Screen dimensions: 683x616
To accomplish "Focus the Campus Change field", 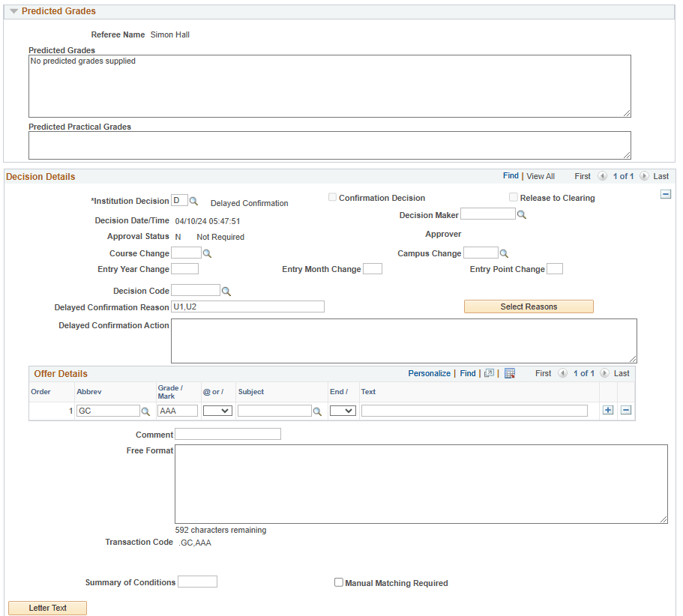I will click(x=481, y=253).
